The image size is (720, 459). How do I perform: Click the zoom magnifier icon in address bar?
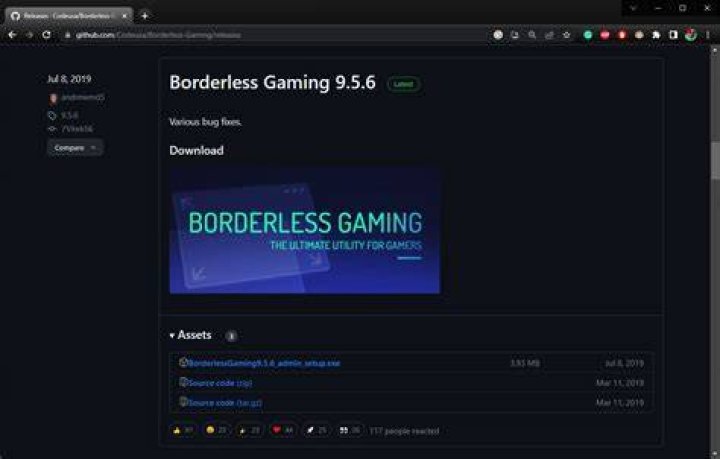[x=532, y=35]
